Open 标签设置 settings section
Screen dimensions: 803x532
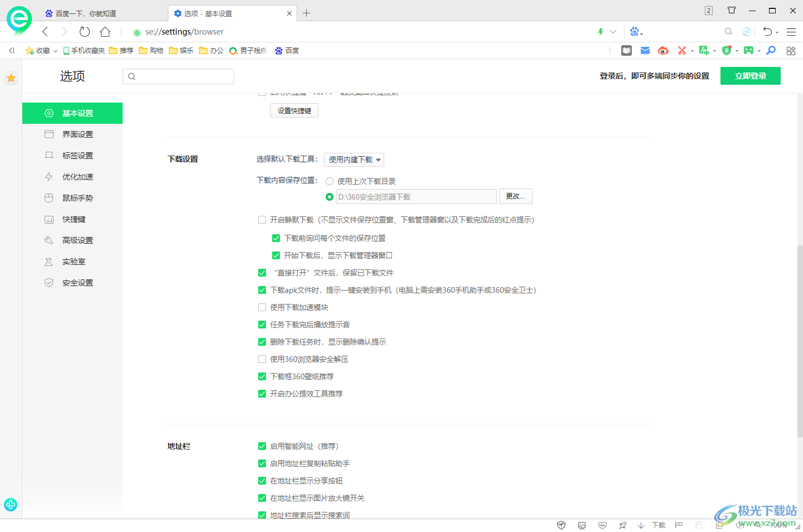click(x=72, y=156)
